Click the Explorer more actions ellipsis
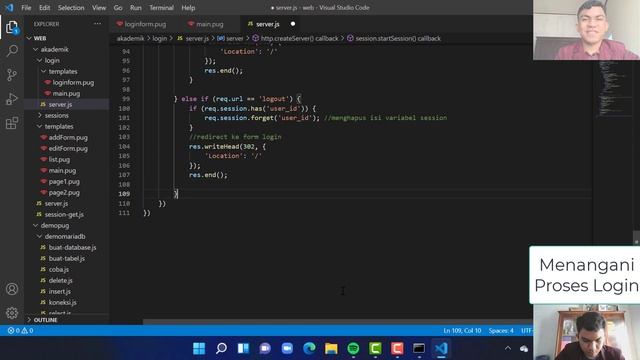The height and width of the screenshot is (360, 640). (98, 24)
